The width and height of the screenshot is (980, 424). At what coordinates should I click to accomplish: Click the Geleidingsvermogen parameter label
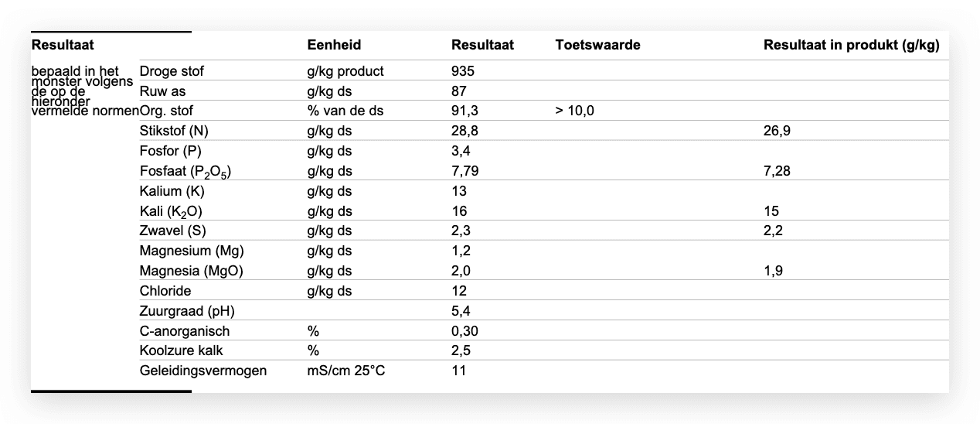tap(202, 371)
